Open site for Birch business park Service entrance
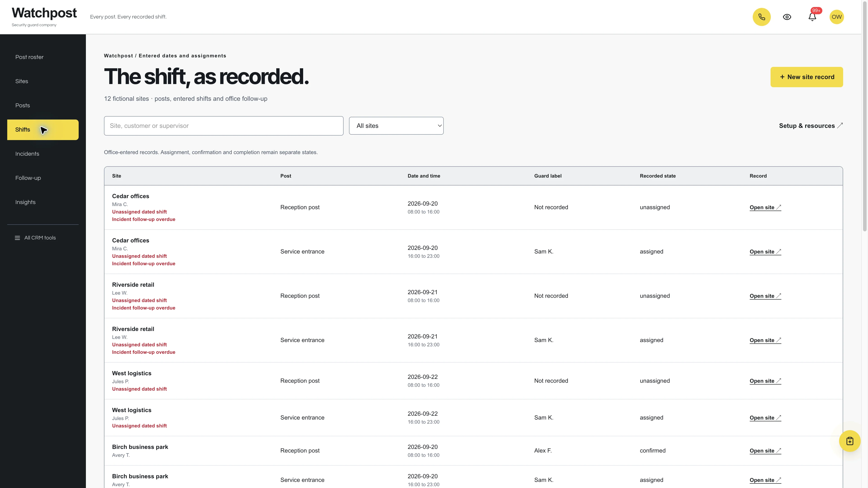 [765, 480]
